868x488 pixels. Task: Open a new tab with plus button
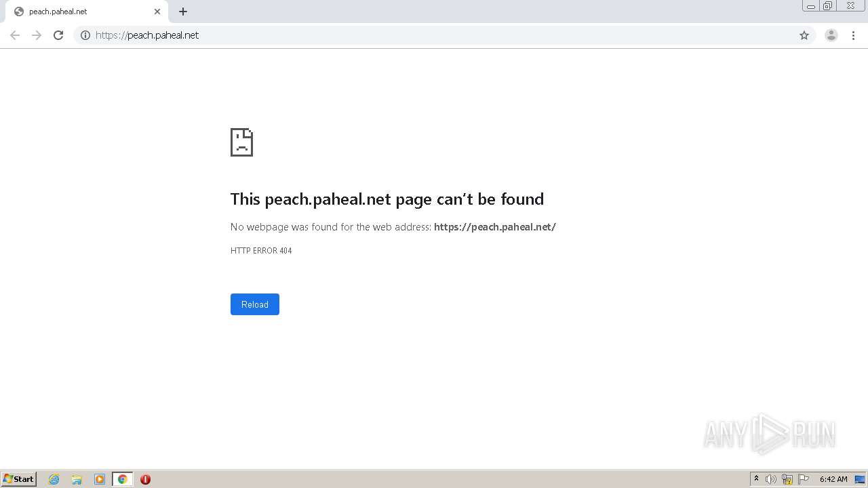click(x=183, y=12)
